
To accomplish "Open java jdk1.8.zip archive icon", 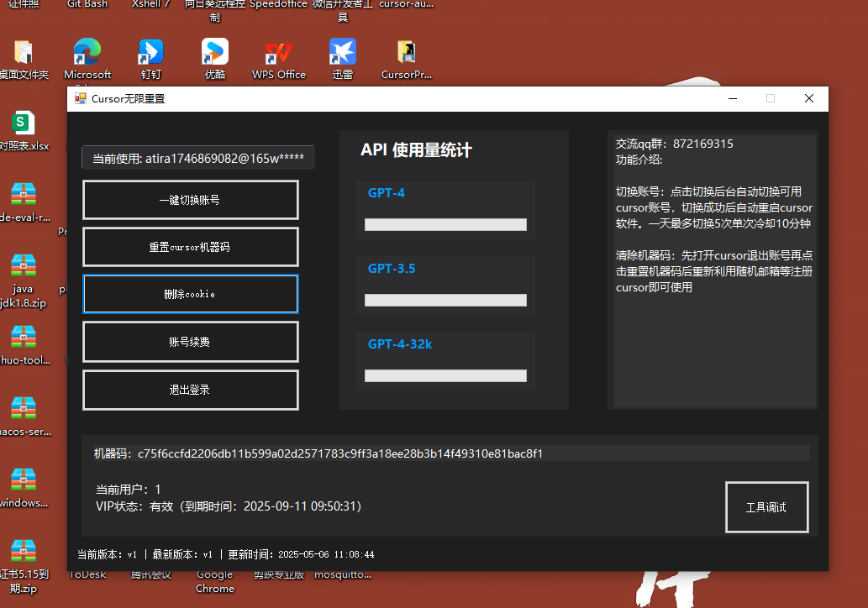I will click(x=24, y=280).
